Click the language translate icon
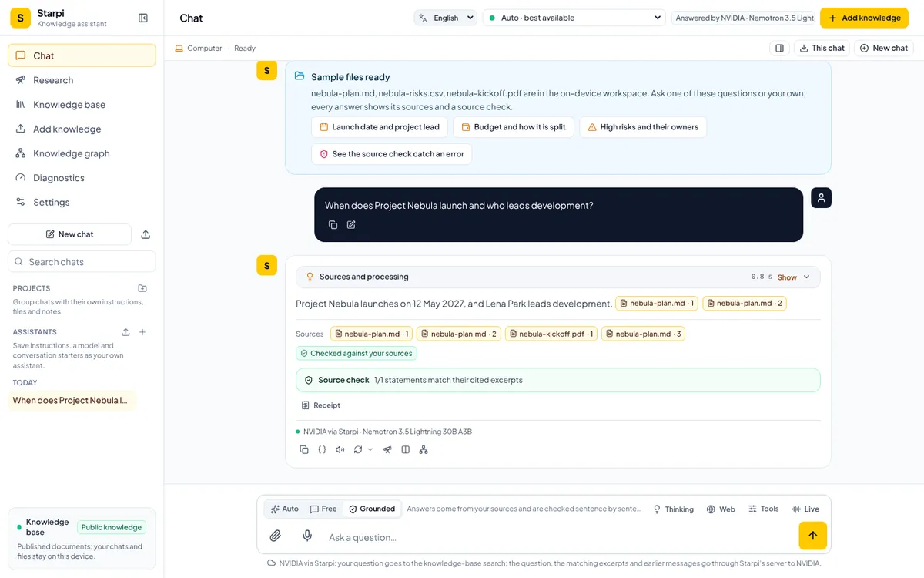 [x=423, y=18]
